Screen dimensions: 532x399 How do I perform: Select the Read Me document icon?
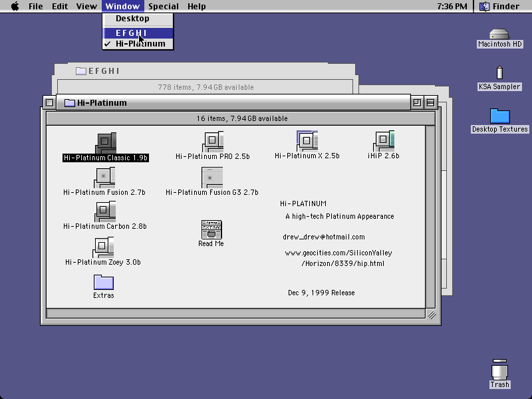point(211,229)
